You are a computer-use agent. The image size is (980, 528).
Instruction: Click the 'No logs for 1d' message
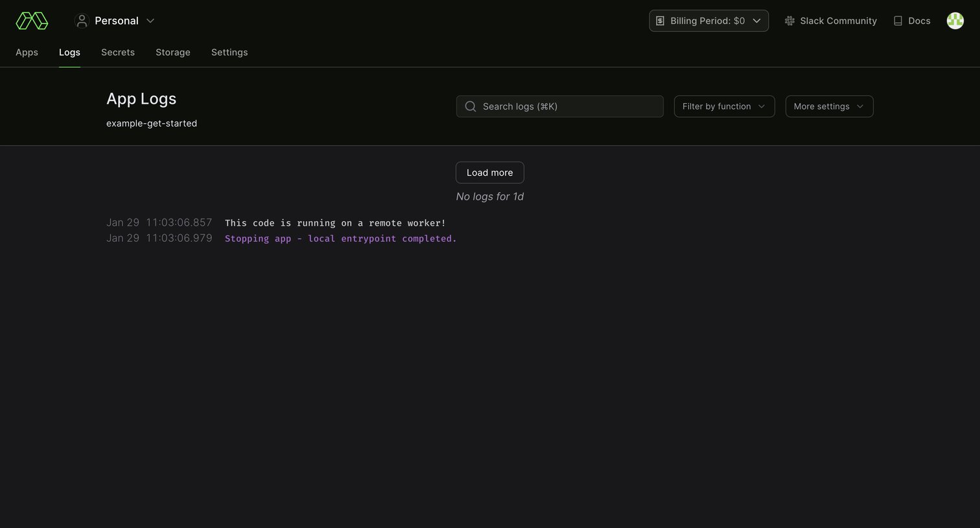(490, 197)
